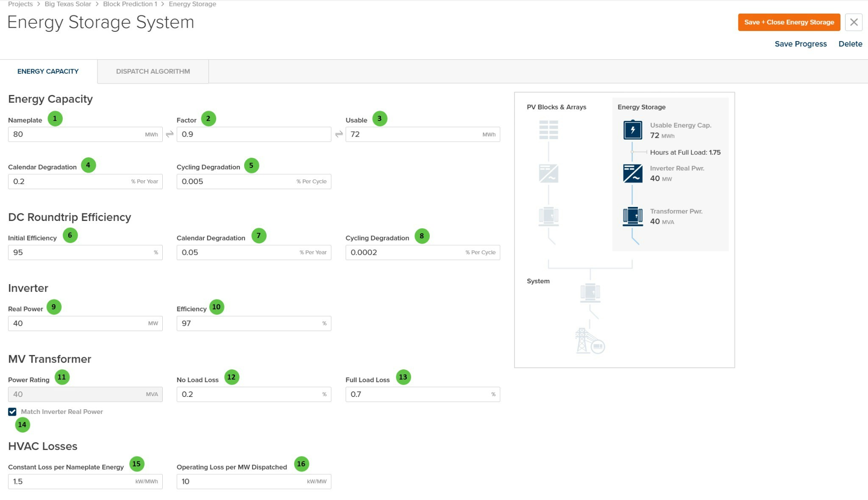Click the Energy Storage inverter icon
Image resolution: width=868 pixels, height=500 pixels.
click(632, 173)
